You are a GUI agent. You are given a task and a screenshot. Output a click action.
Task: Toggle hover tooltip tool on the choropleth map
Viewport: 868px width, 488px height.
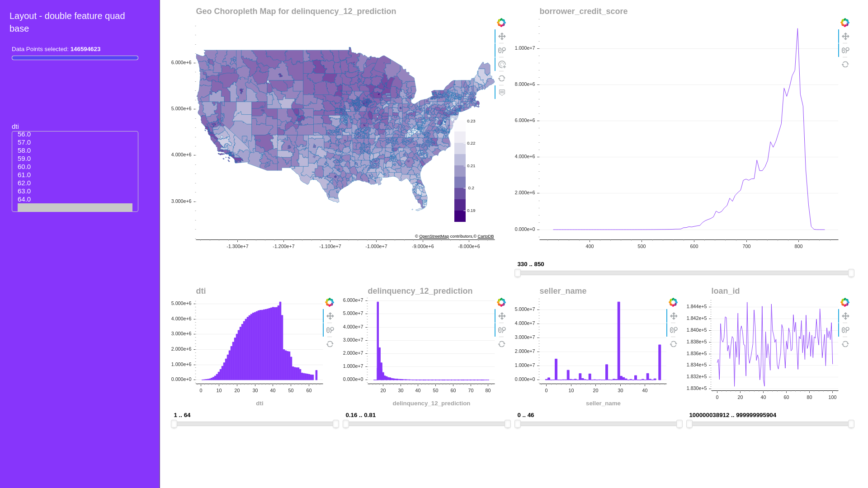click(502, 93)
